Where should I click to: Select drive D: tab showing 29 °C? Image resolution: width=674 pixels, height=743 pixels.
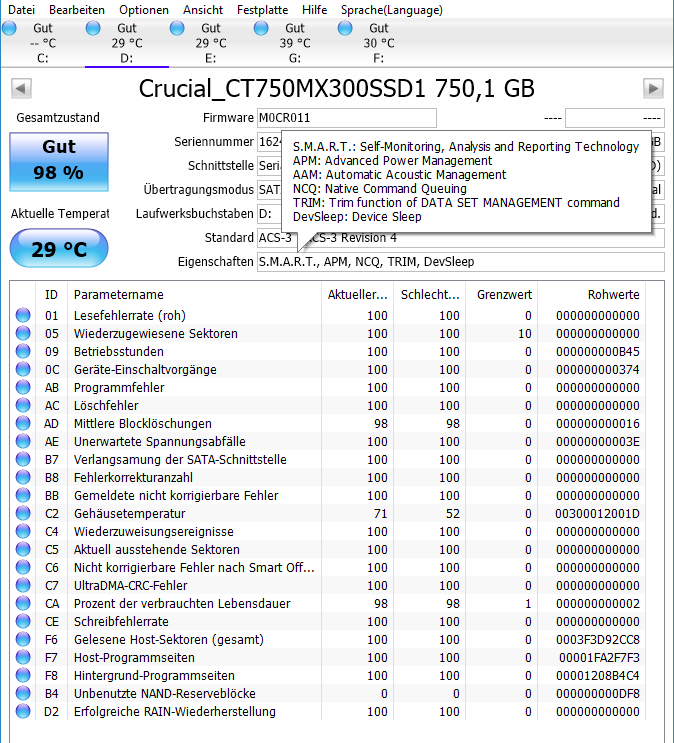(127, 43)
